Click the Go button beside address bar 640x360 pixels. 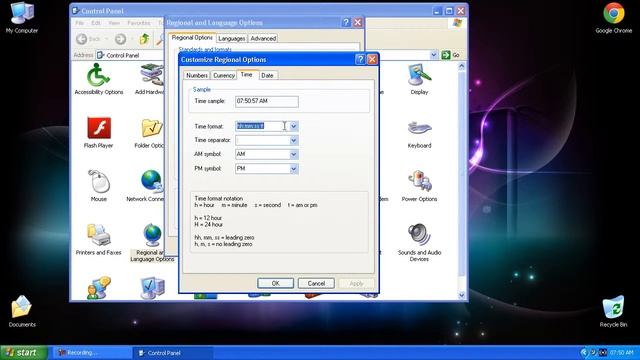(x=451, y=55)
